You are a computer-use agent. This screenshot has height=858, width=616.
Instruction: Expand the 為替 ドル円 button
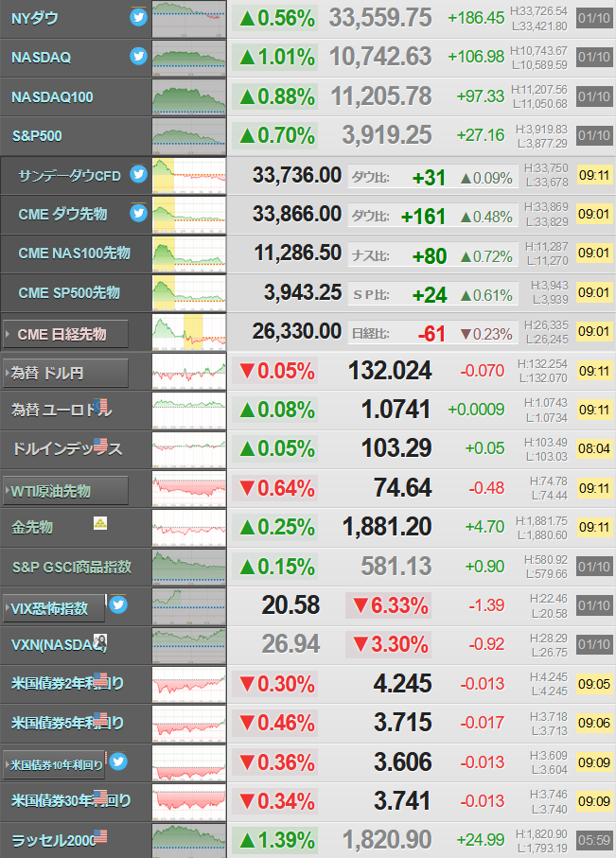click(65, 373)
